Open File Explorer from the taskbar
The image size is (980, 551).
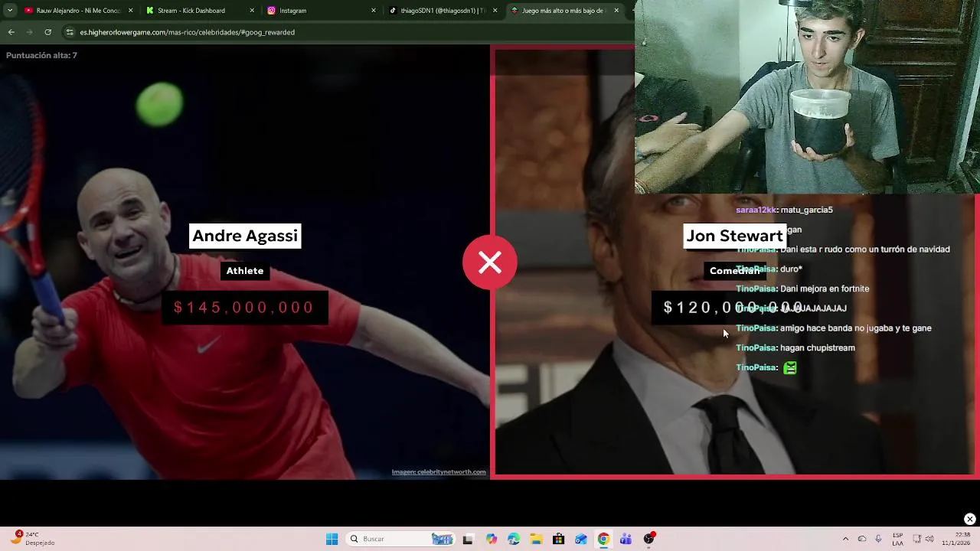coord(536,539)
